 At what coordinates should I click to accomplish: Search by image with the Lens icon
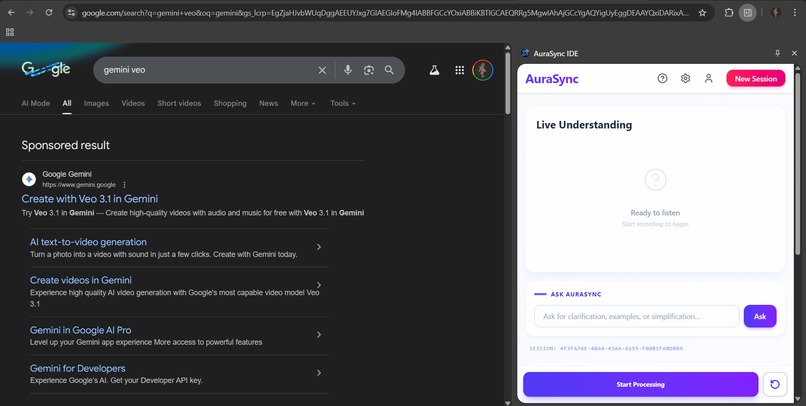coord(369,70)
